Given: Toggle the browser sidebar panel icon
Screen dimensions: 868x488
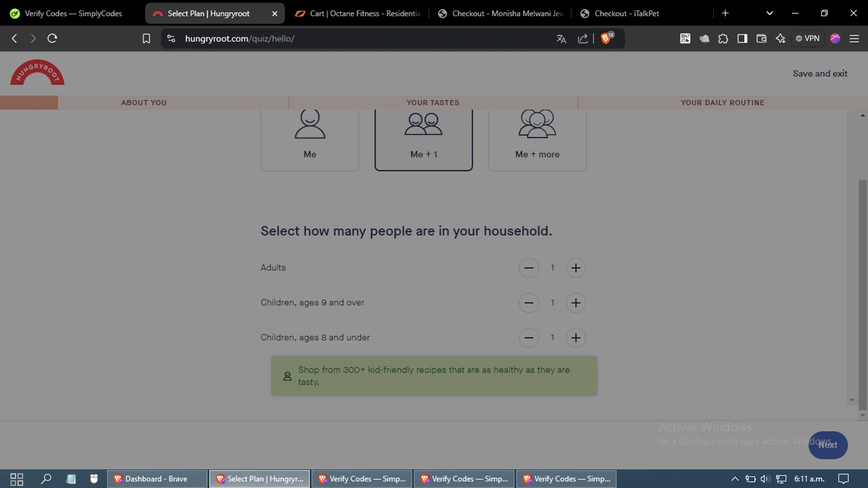Looking at the screenshot, I should tap(742, 39).
